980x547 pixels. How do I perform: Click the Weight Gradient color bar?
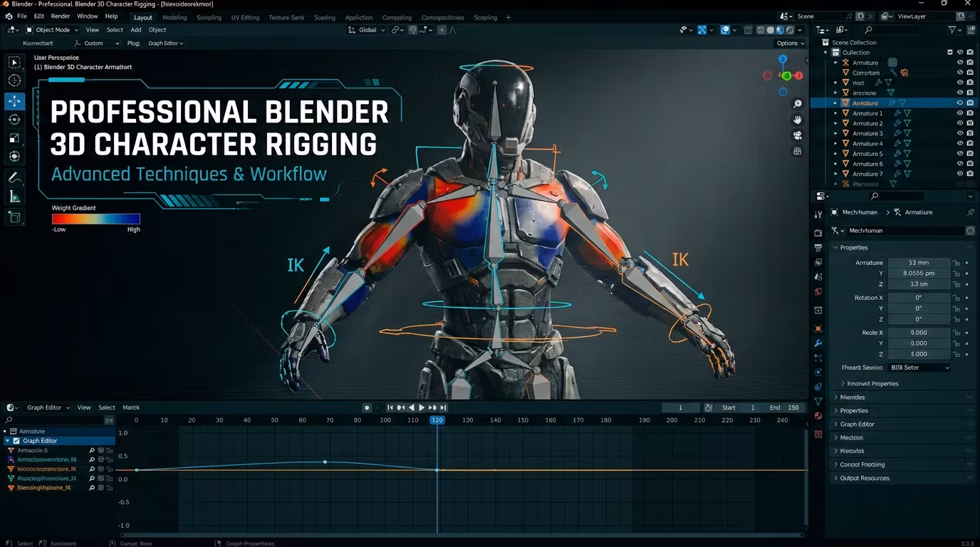pos(96,219)
